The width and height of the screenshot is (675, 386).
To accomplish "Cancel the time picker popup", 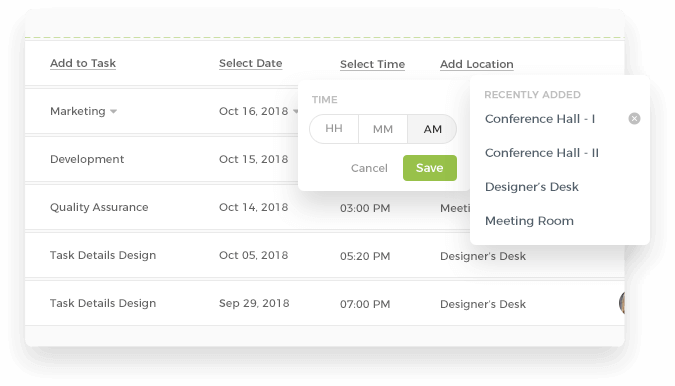I will [369, 168].
